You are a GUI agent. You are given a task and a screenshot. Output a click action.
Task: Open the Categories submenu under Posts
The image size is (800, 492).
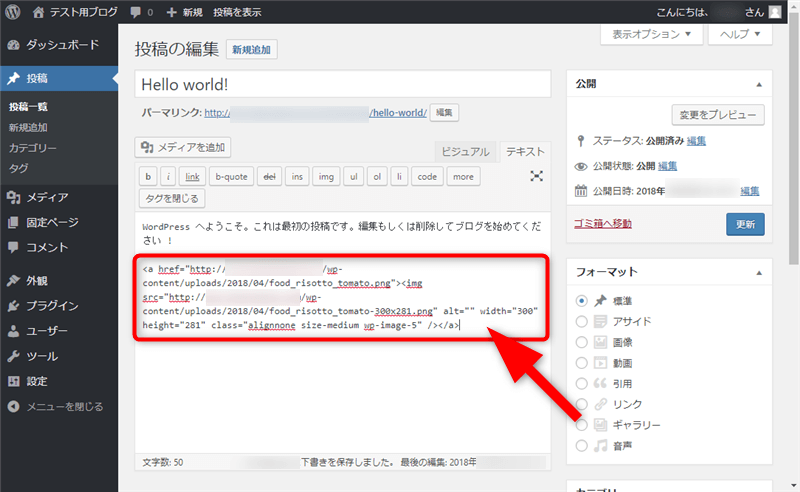[32, 148]
